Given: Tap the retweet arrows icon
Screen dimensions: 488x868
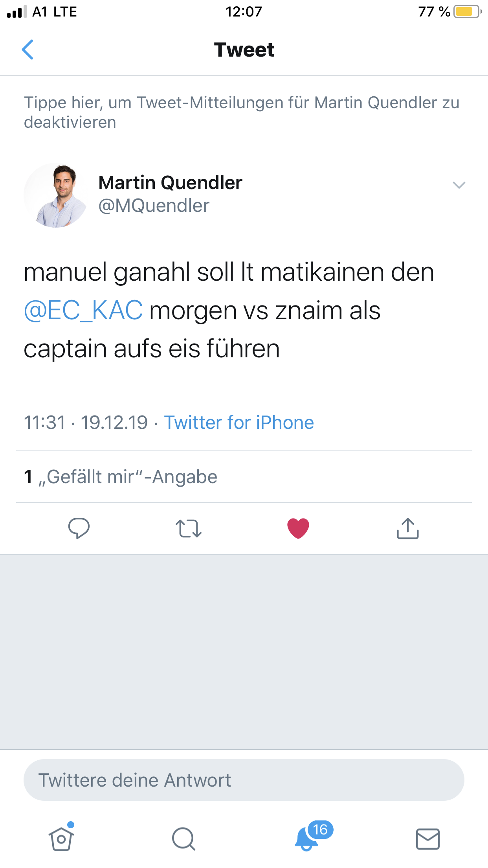Looking at the screenshot, I should [189, 528].
